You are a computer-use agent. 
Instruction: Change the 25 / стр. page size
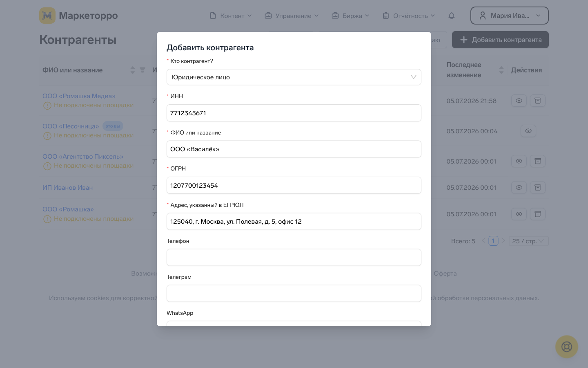[528, 241]
